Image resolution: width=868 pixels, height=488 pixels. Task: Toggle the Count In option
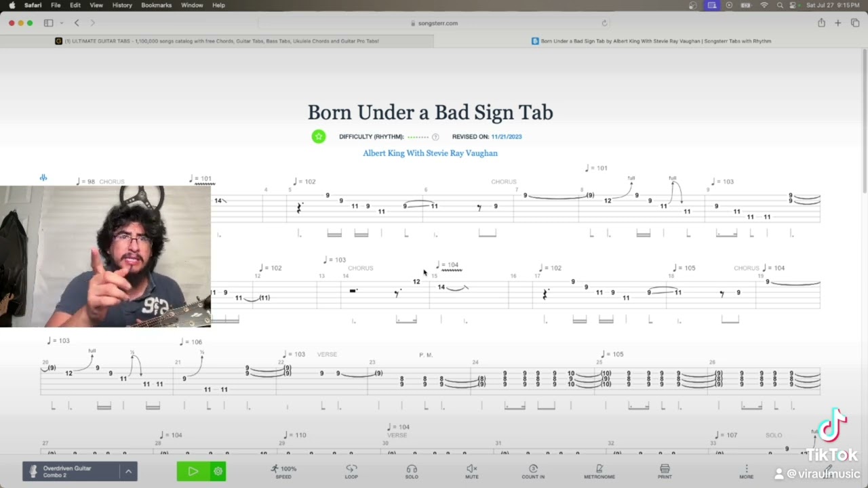tap(533, 472)
